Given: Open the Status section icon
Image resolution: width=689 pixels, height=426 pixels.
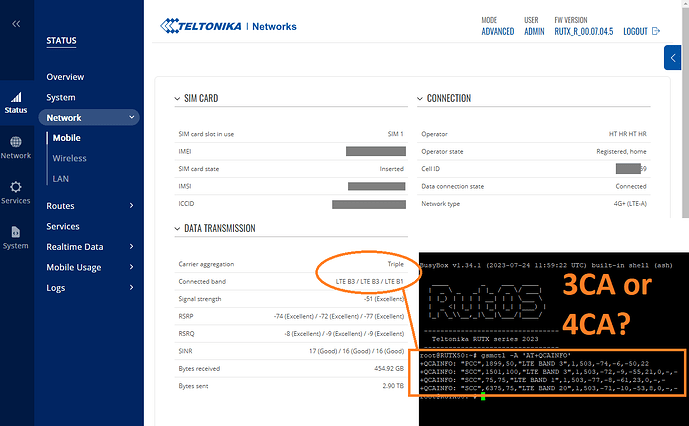Looking at the screenshot, I should click(x=16, y=102).
